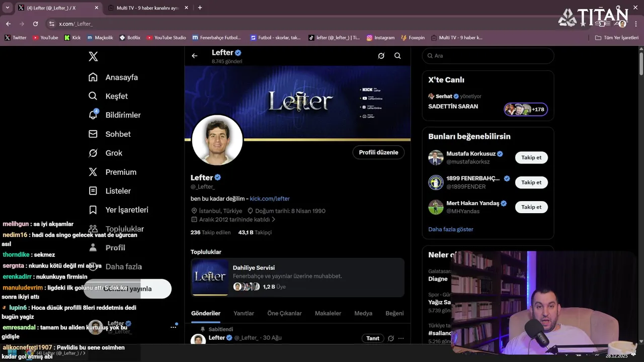The height and width of the screenshot is (362, 644).
Task: Click the magnifier icon beside Keşfet
Action: 93,96
